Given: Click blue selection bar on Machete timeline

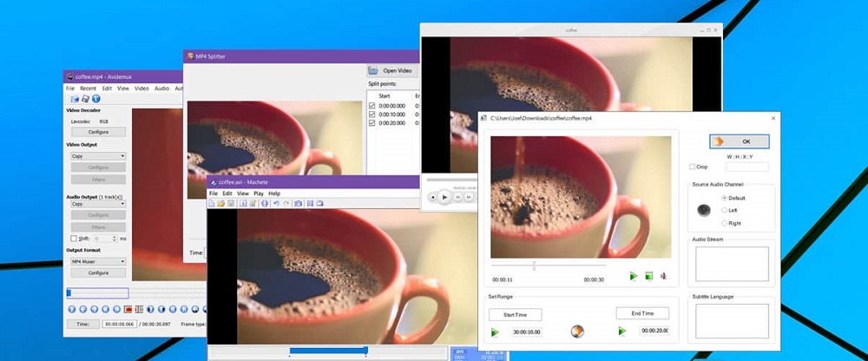Looking at the screenshot, I should 328,351.
